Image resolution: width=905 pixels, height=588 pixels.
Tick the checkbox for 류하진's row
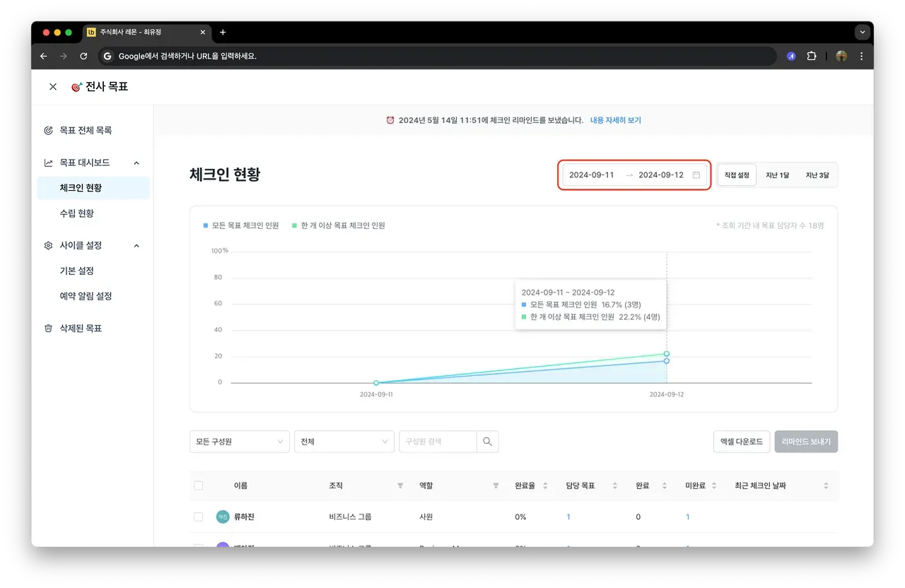tap(198, 517)
